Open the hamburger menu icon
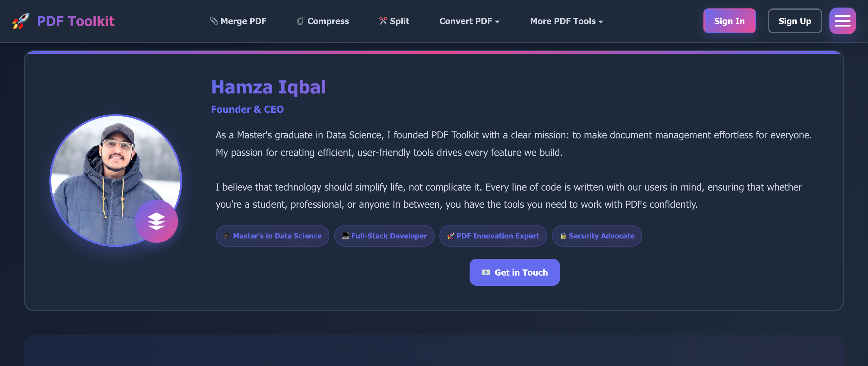 [x=842, y=21]
